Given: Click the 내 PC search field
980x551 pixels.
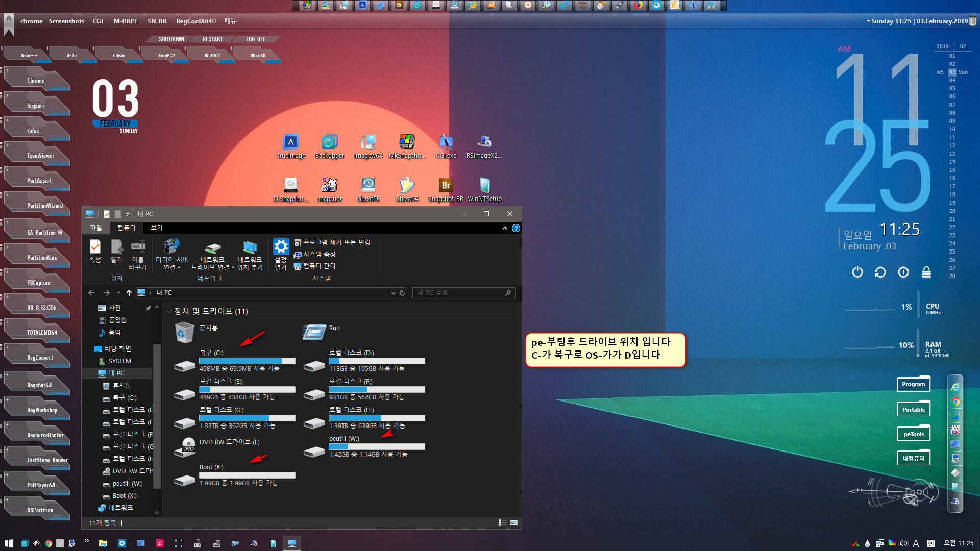Looking at the screenshot, I should pos(463,293).
